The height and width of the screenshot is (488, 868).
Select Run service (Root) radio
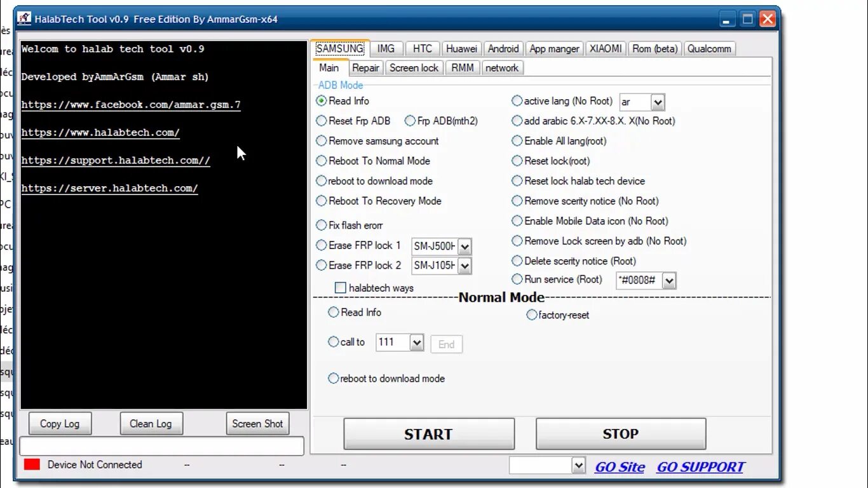[x=517, y=279]
